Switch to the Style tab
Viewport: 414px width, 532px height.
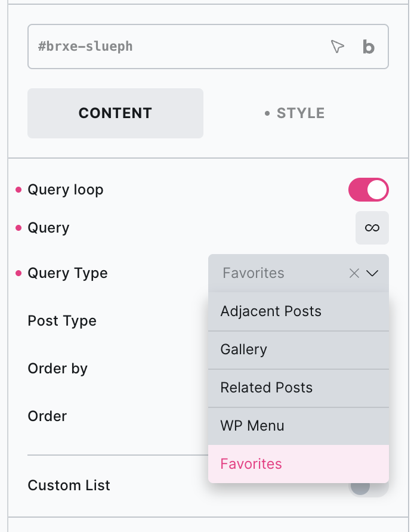[x=295, y=113]
